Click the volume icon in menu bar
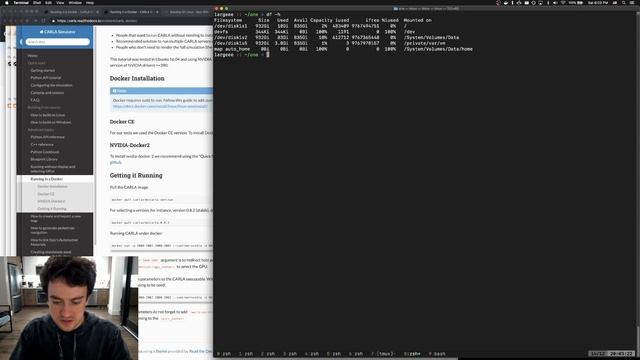Screen dimensions: 640x360 click(555, 2)
